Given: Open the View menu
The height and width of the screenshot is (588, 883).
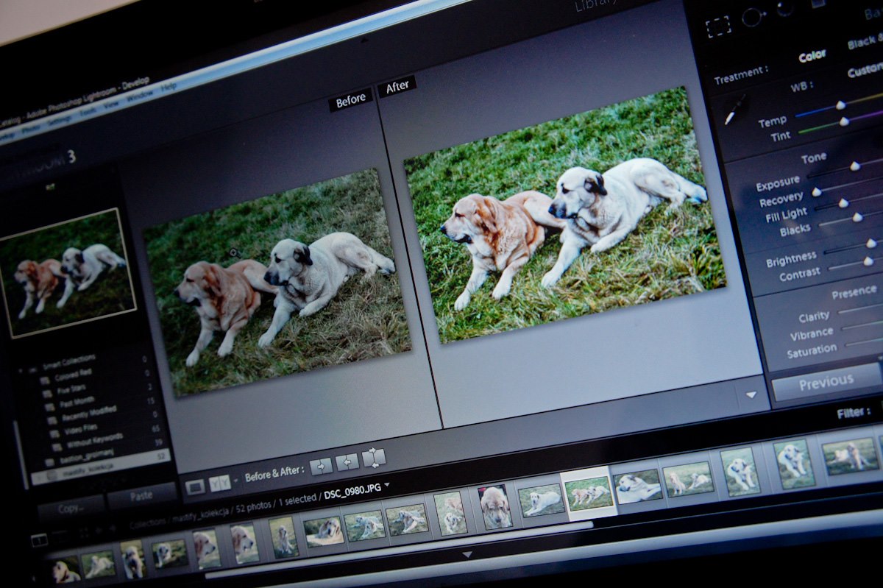Looking at the screenshot, I should pyautogui.click(x=113, y=105).
